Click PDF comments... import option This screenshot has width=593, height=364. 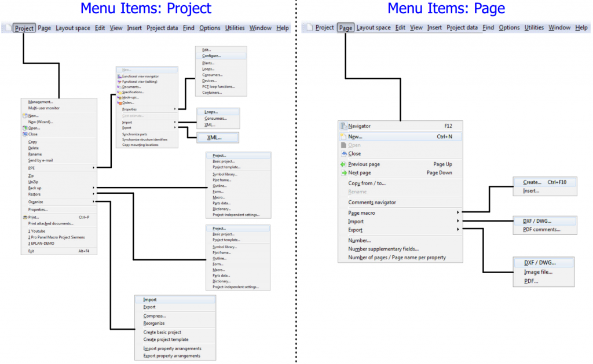coord(541,230)
